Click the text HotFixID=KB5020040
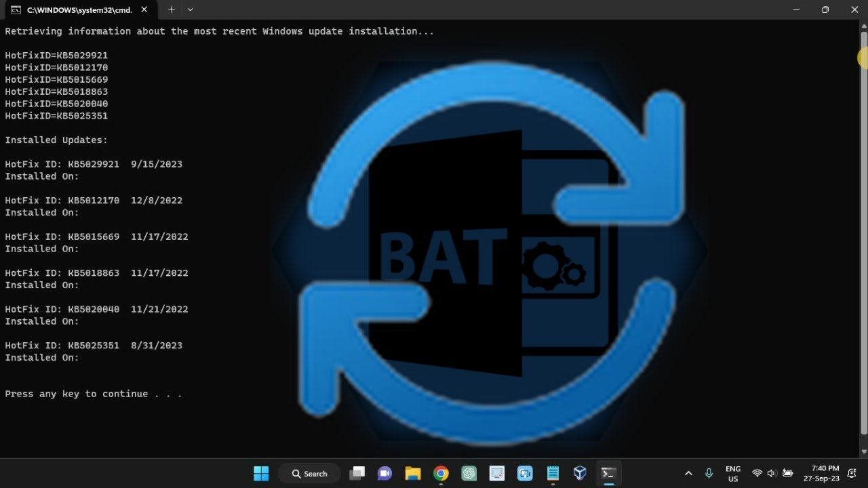The height and width of the screenshot is (488, 868). click(56, 104)
